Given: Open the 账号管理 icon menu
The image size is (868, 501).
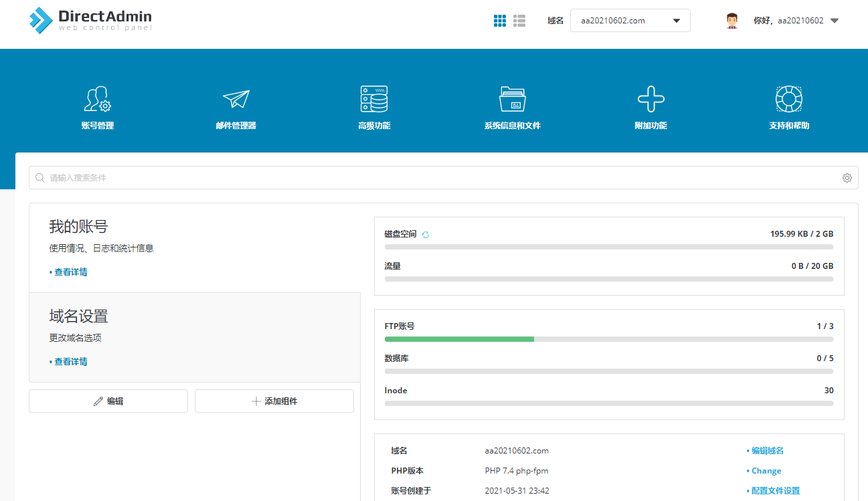Looking at the screenshot, I should coord(98,99).
